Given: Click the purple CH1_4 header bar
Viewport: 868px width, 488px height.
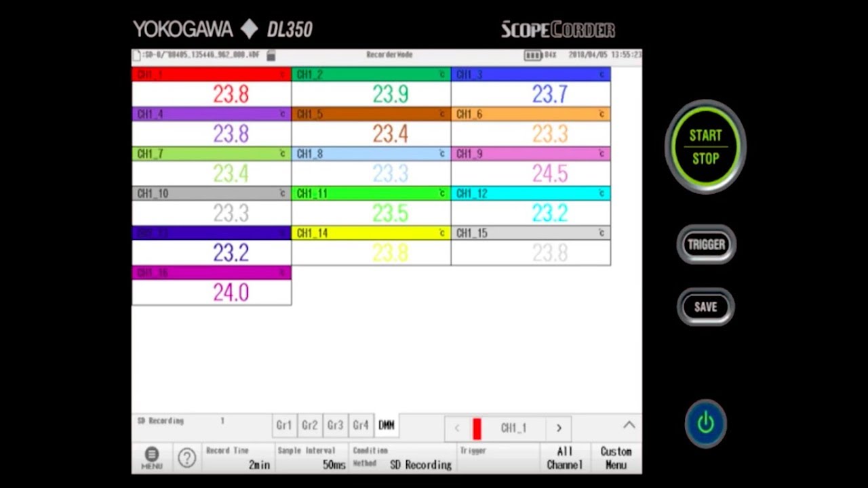Looking at the screenshot, I should (212, 114).
